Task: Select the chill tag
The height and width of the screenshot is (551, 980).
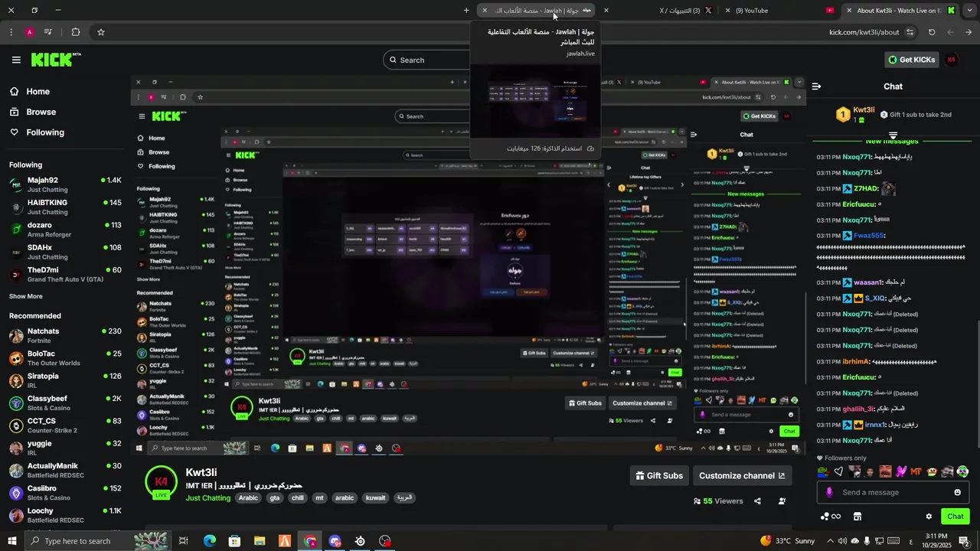Action: pos(298,498)
